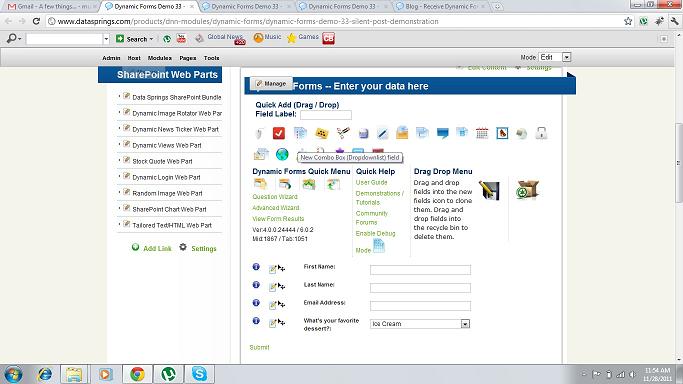683x384 pixels.
Task: Open Skype from the taskbar
Action: click(x=199, y=374)
